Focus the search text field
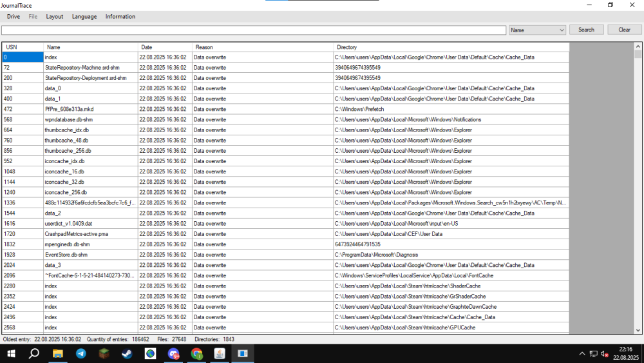Viewport: 644px width, 363px height. [253, 30]
